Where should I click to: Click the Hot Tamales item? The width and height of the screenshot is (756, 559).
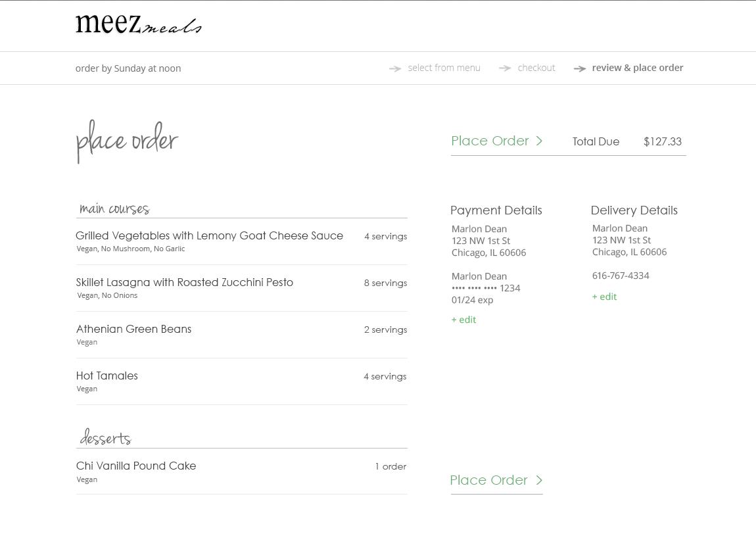[106, 376]
